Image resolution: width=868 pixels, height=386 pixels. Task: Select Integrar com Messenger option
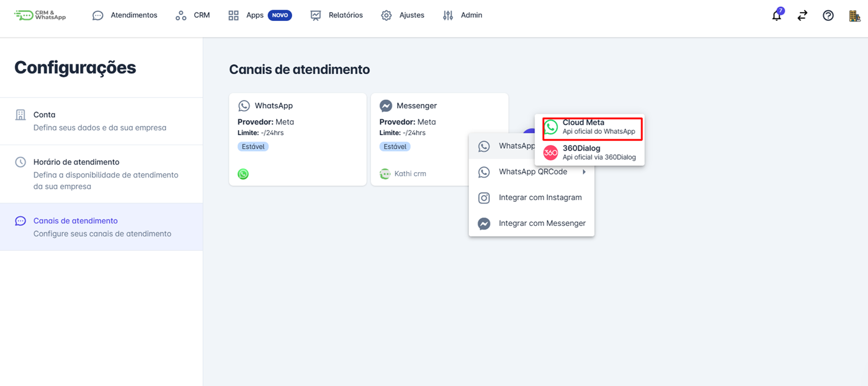541,223
